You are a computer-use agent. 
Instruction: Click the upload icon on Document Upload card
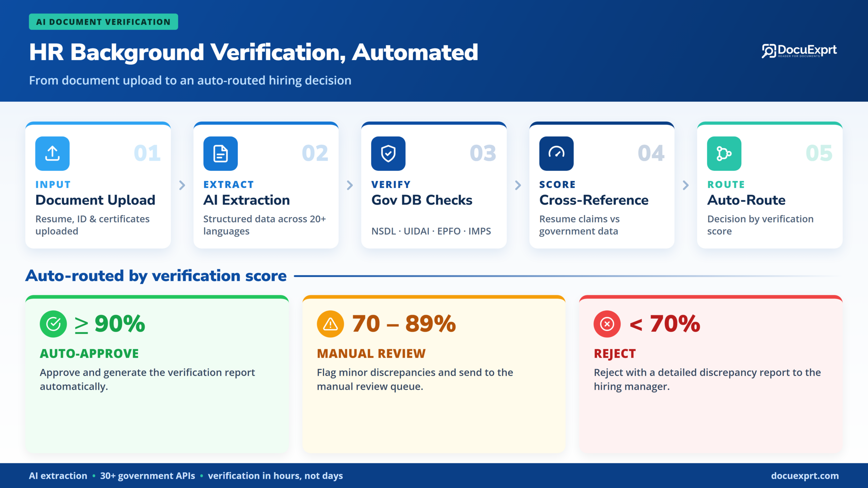coord(53,154)
